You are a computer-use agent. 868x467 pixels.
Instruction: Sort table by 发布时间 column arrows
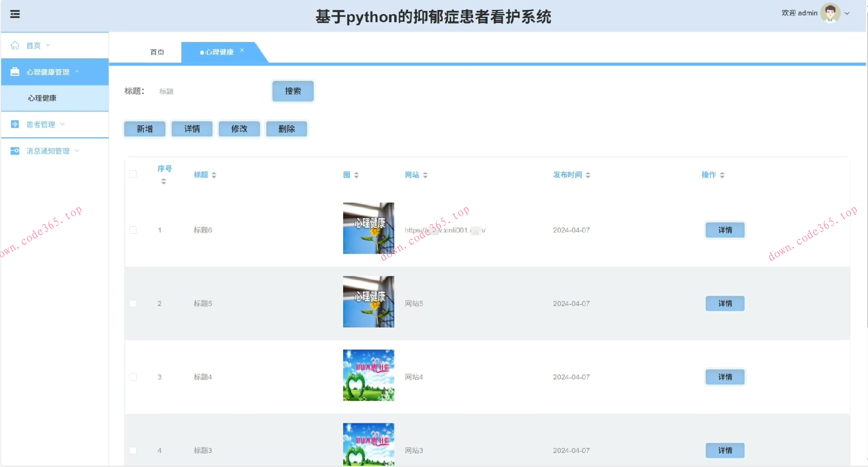(x=588, y=175)
